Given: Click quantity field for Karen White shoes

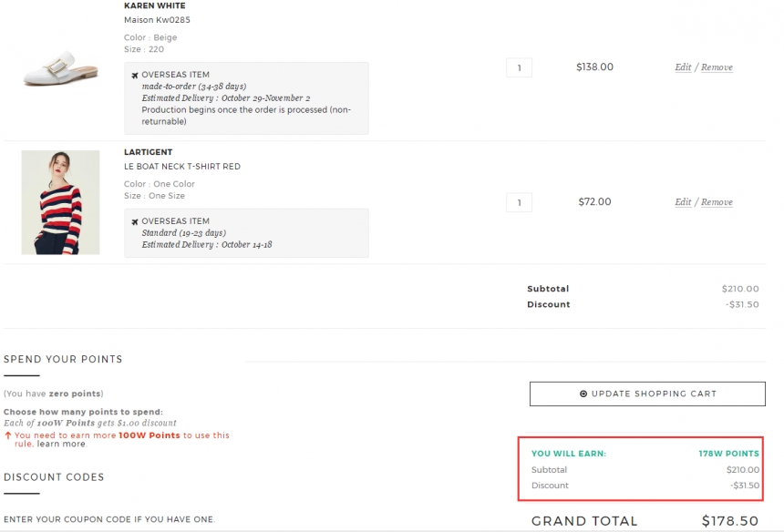Looking at the screenshot, I should (x=519, y=68).
